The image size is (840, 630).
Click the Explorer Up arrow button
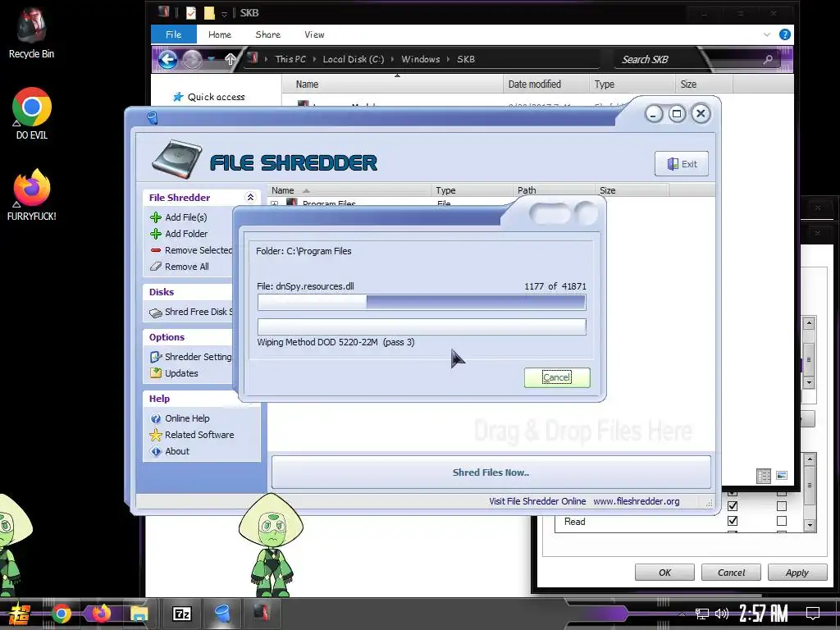point(230,59)
